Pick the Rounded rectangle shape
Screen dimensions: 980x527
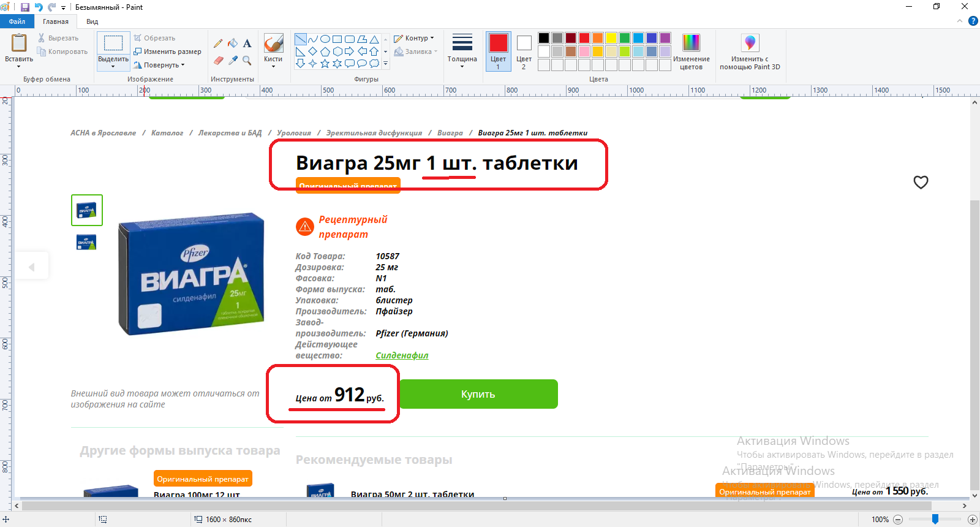350,39
